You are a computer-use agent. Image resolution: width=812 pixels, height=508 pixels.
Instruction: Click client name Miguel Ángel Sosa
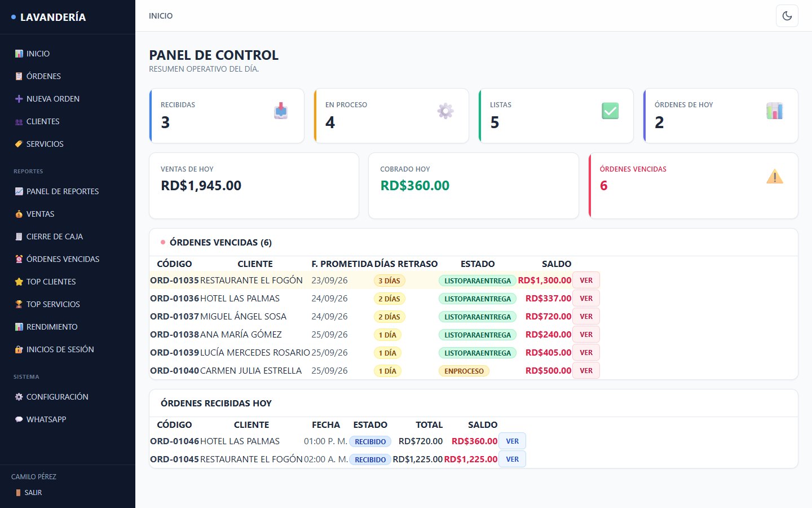pyautogui.click(x=243, y=317)
